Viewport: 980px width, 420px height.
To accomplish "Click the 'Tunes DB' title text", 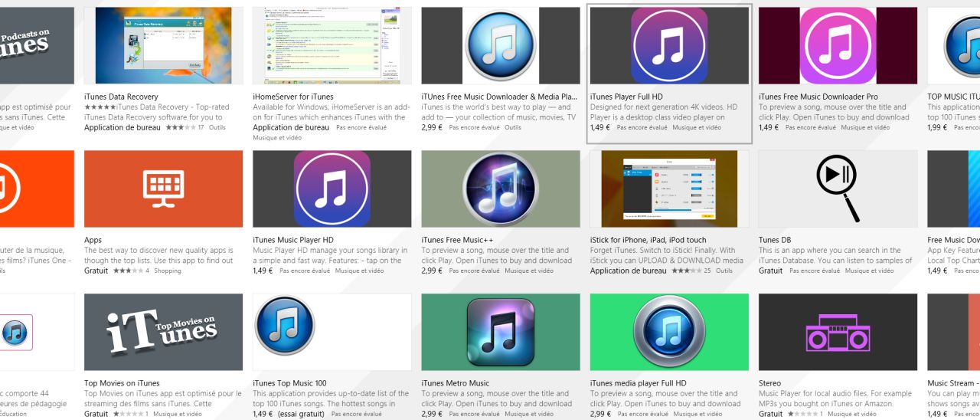I will click(x=774, y=240).
